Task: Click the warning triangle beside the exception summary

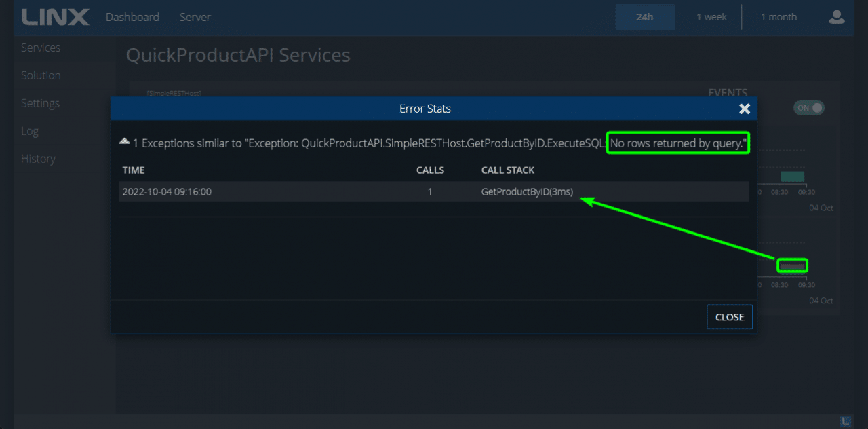Action: coord(125,141)
